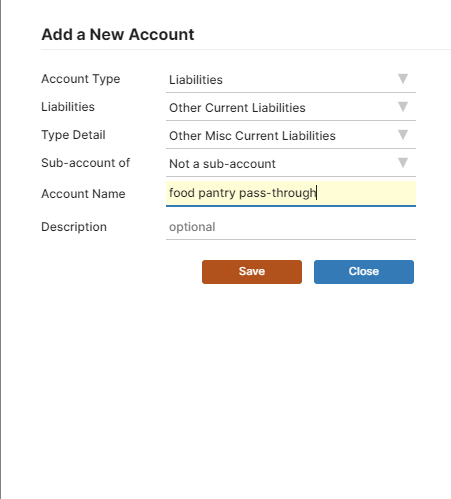The height and width of the screenshot is (499, 451).
Task: Click the Sub-account of label
Action: tap(86, 163)
